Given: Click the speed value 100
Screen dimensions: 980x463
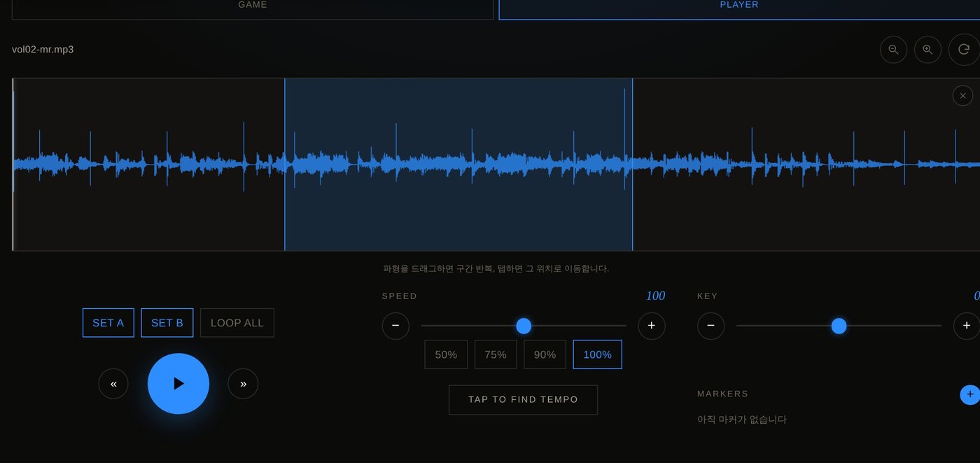Looking at the screenshot, I should [x=656, y=296].
